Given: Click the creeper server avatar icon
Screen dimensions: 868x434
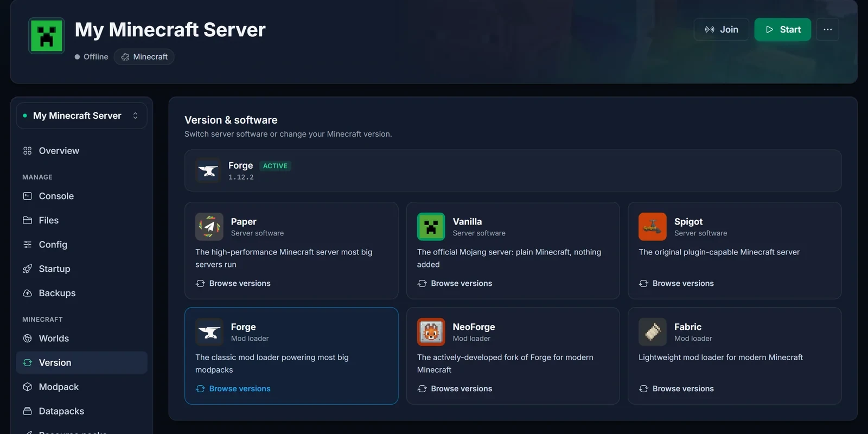Looking at the screenshot, I should point(47,36).
